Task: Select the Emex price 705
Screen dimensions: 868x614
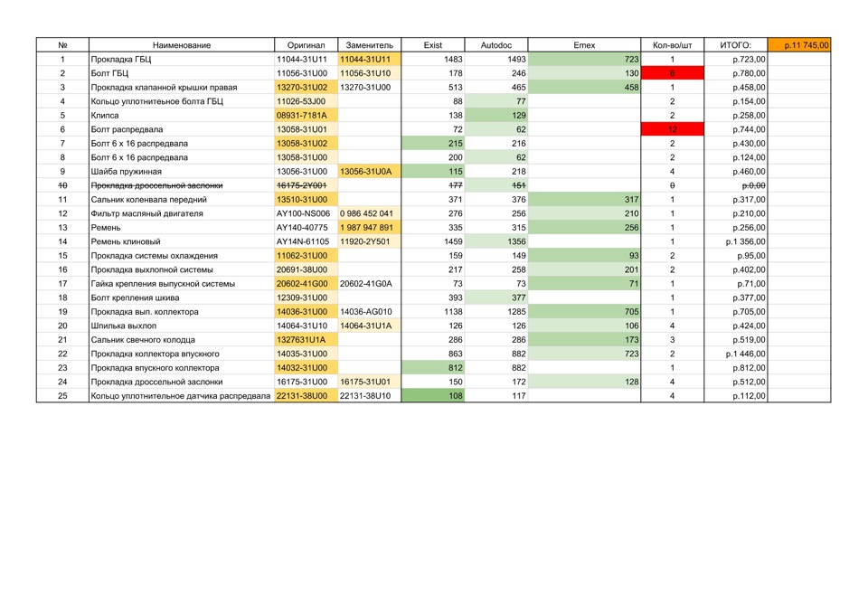Action: (584, 312)
